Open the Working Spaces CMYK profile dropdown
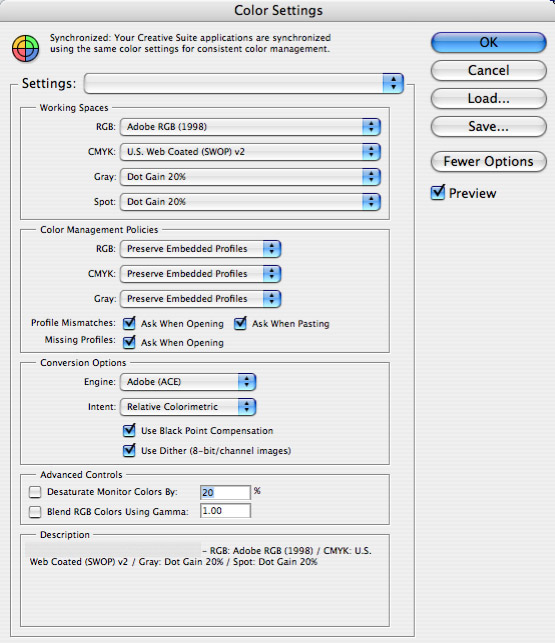The image size is (555, 643). [x=250, y=152]
